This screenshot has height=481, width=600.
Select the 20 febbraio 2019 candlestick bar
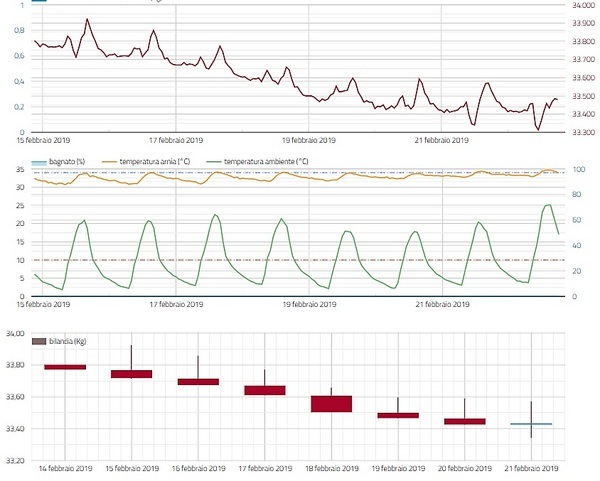pos(464,421)
